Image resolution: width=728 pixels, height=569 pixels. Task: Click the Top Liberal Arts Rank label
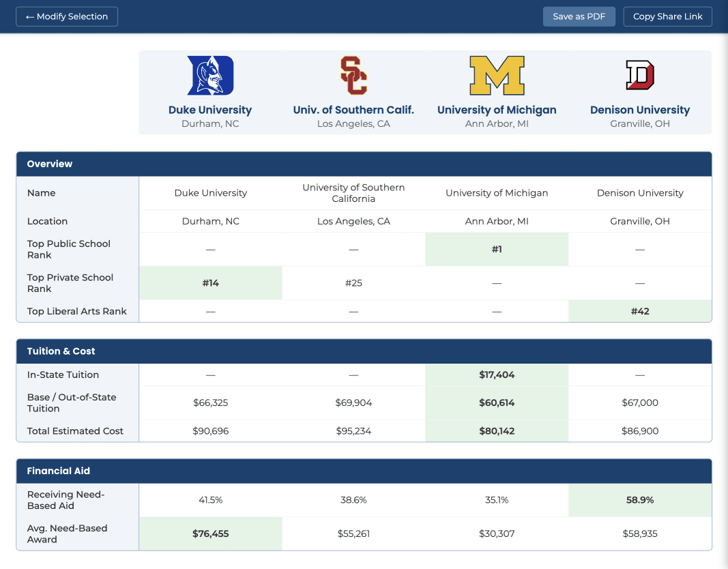click(76, 311)
